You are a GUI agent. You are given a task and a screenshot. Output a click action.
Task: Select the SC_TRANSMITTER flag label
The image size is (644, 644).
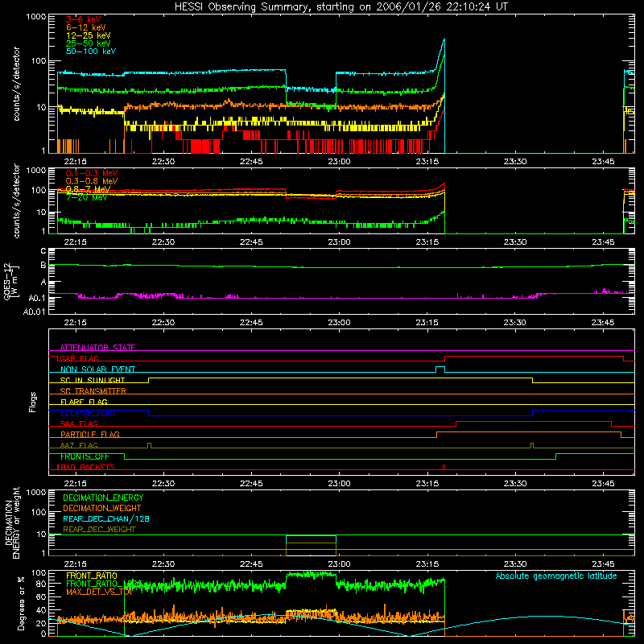coord(93,390)
